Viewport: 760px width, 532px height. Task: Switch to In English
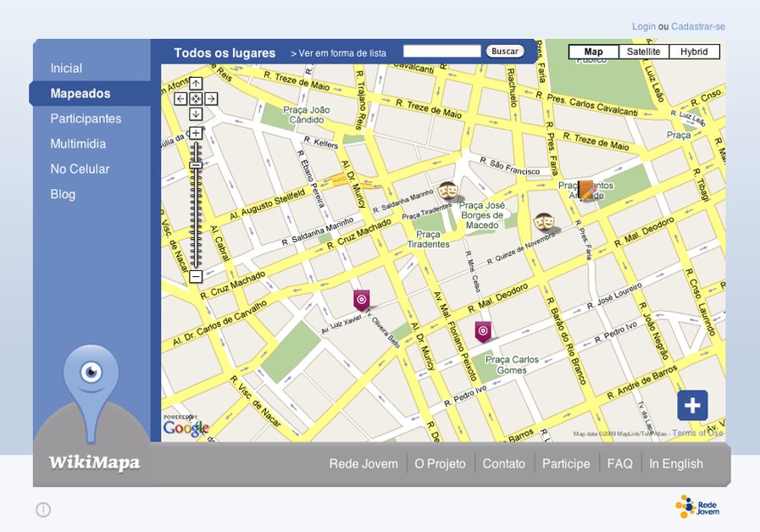(676, 463)
